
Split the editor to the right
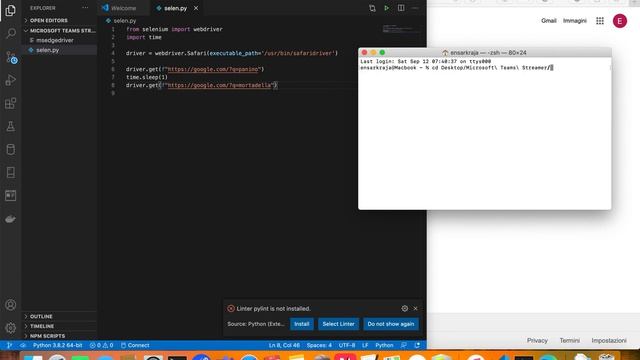[401, 8]
